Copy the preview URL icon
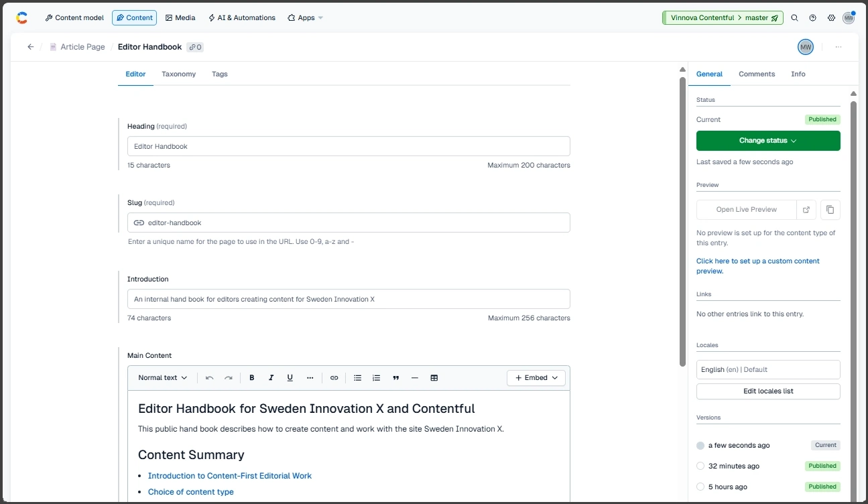The image size is (868, 504). click(830, 210)
